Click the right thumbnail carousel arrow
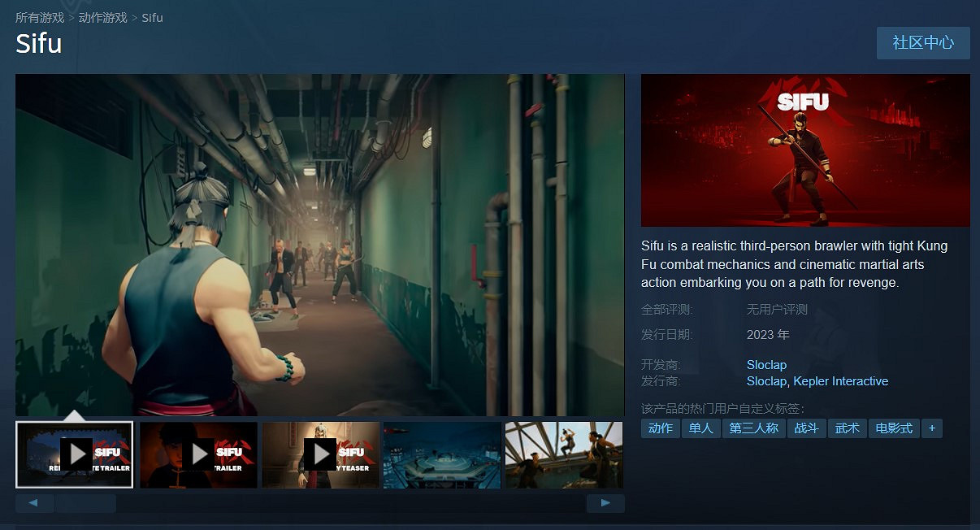 [605, 502]
